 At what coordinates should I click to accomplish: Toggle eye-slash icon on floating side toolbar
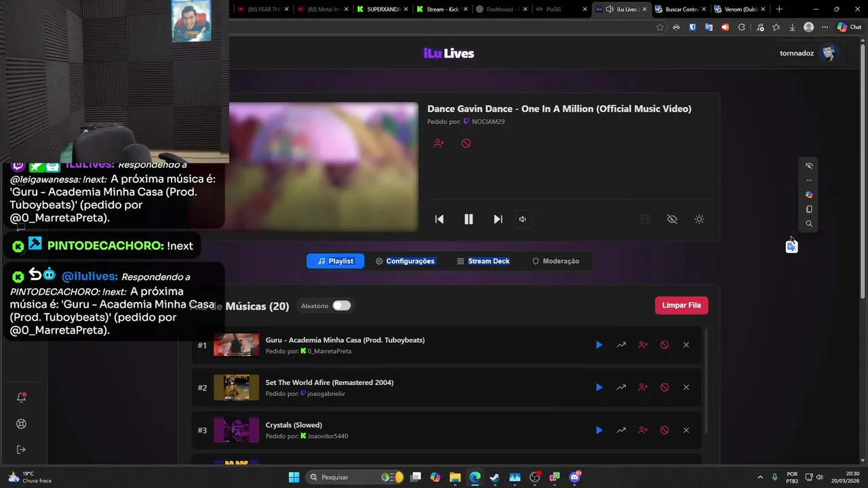point(809,166)
